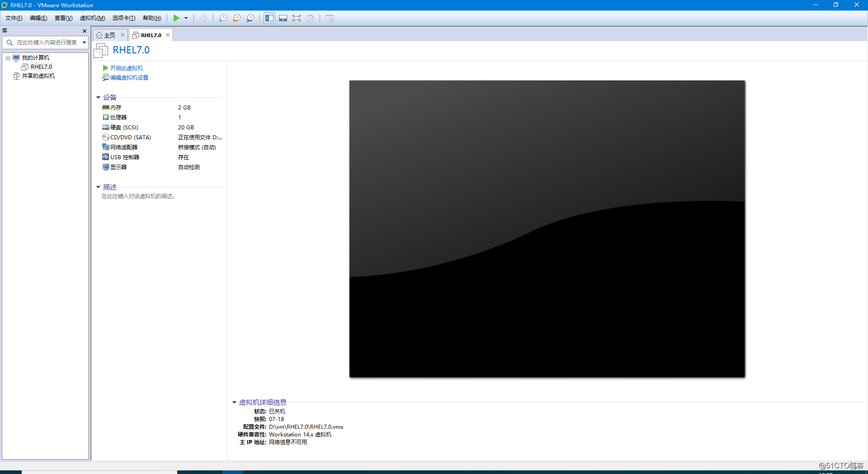Open the 查看(V) menu

[x=63, y=18]
